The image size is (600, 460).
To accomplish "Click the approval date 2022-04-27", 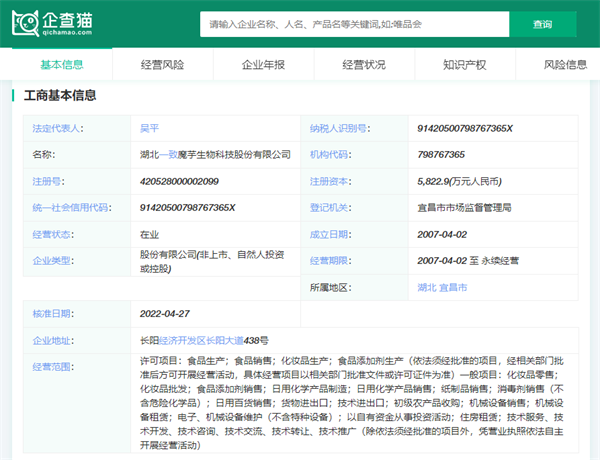I will [x=165, y=313].
